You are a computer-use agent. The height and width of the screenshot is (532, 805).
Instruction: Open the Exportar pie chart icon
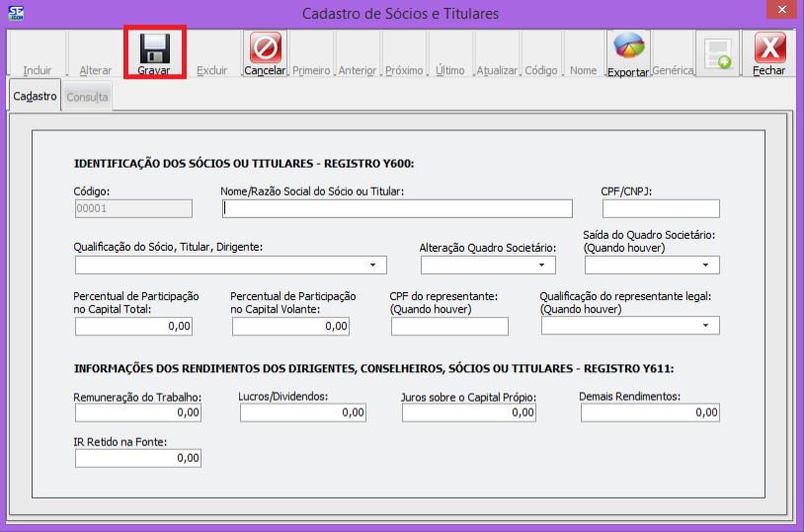coord(628,49)
